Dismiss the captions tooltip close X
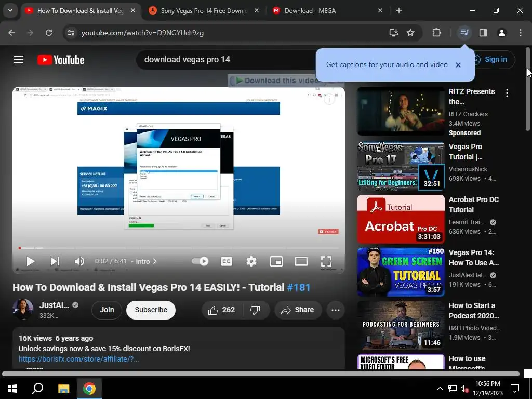532x399 pixels. click(458, 65)
